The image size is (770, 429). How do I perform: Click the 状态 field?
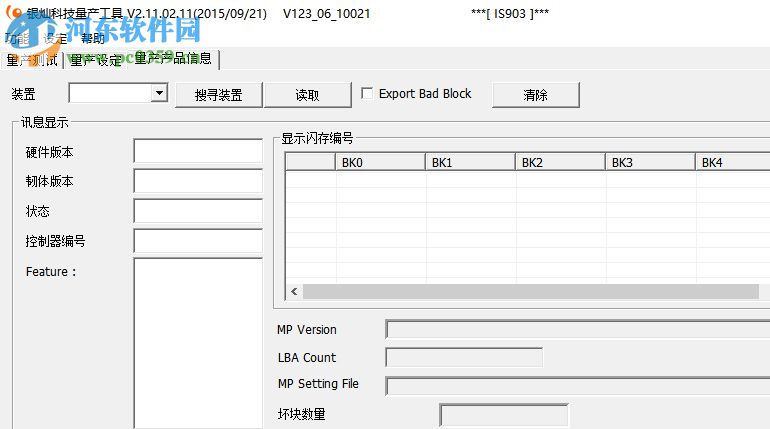198,211
